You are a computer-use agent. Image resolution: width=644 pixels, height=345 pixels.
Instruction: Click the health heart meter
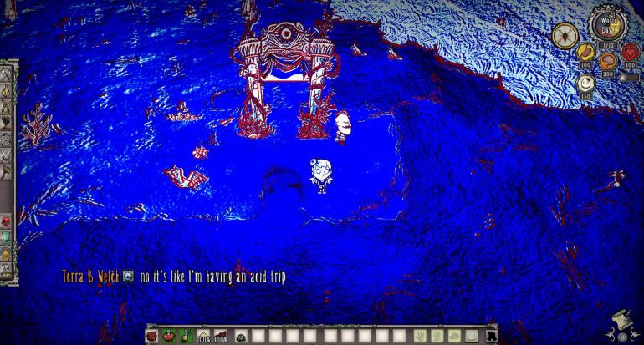[x=630, y=53]
